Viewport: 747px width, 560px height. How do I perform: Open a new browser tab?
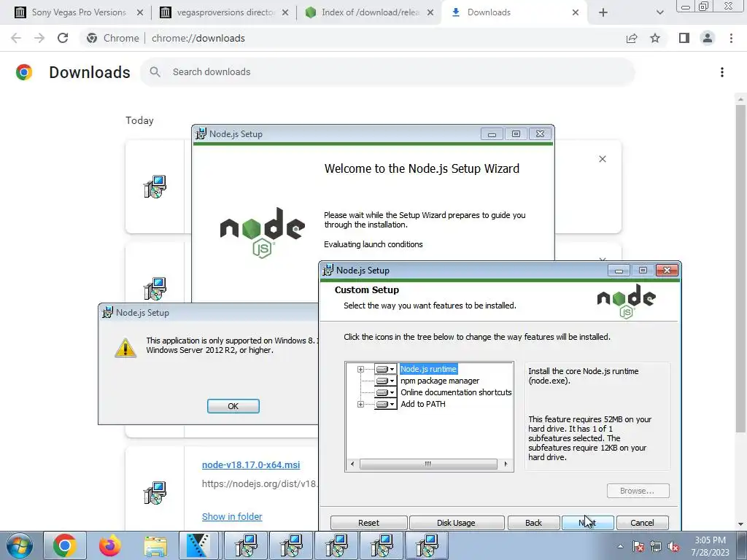coord(603,12)
